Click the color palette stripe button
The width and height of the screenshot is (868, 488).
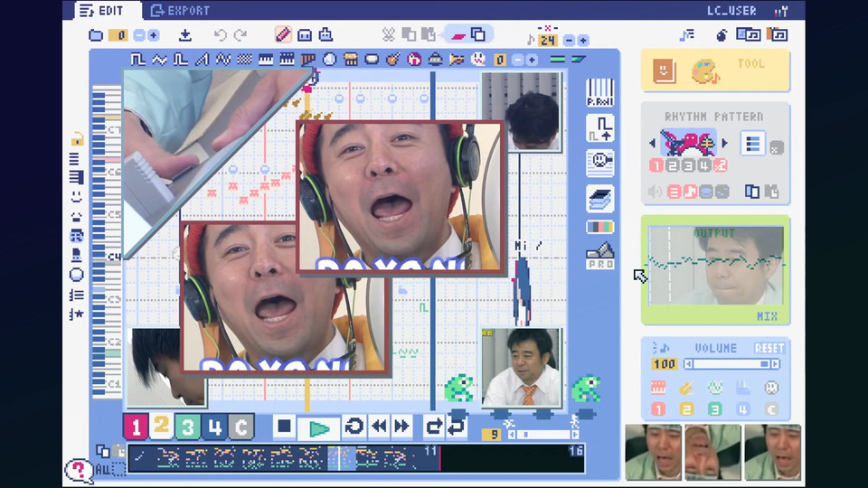pyautogui.click(x=600, y=227)
